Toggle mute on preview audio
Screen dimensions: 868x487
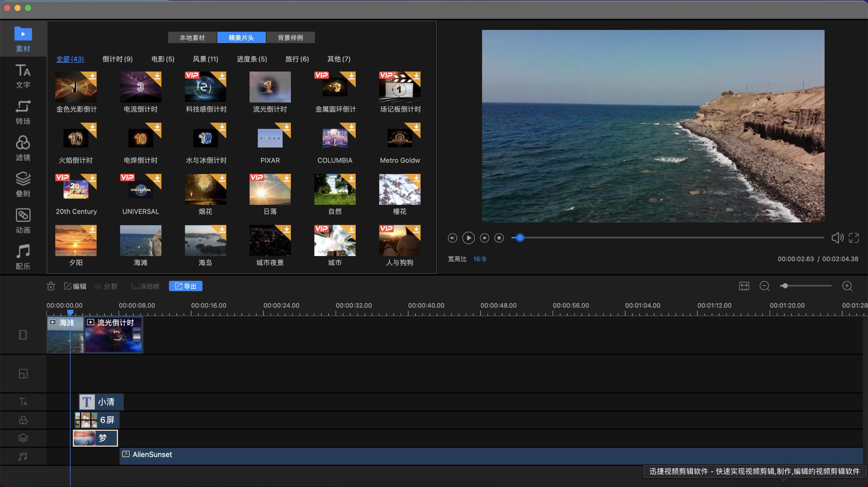click(837, 237)
